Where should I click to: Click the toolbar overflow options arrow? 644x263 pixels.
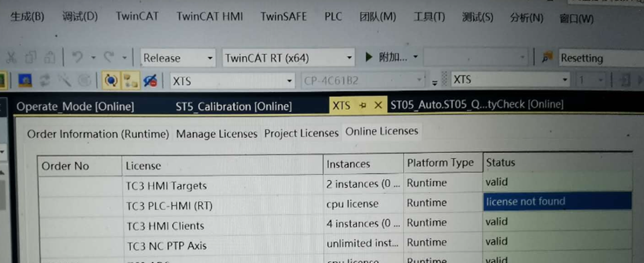point(435,82)
